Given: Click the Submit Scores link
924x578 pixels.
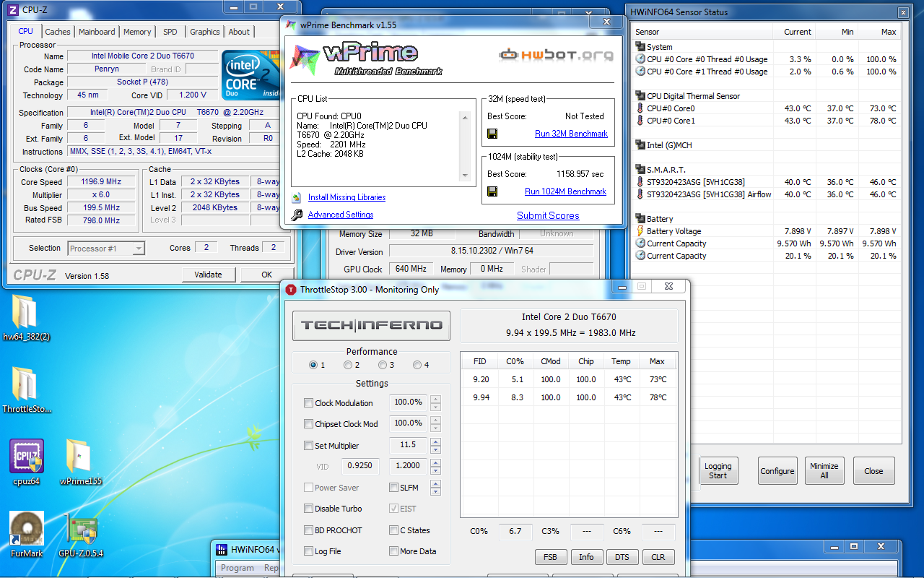Looking at the screenshot, I should tap(548, 215).
